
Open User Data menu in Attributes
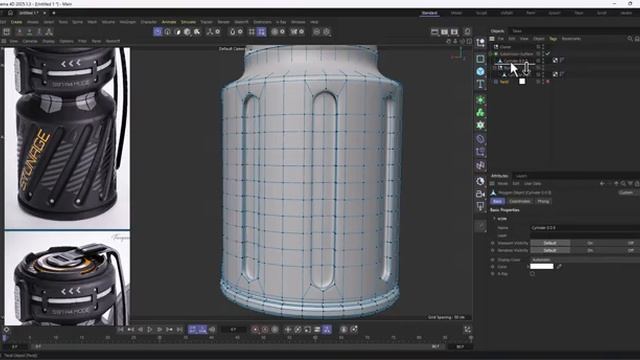(532, 184)
